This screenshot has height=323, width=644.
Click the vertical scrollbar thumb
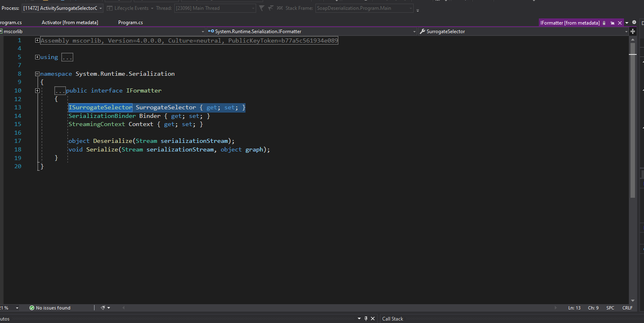click(x=633, y=121)
